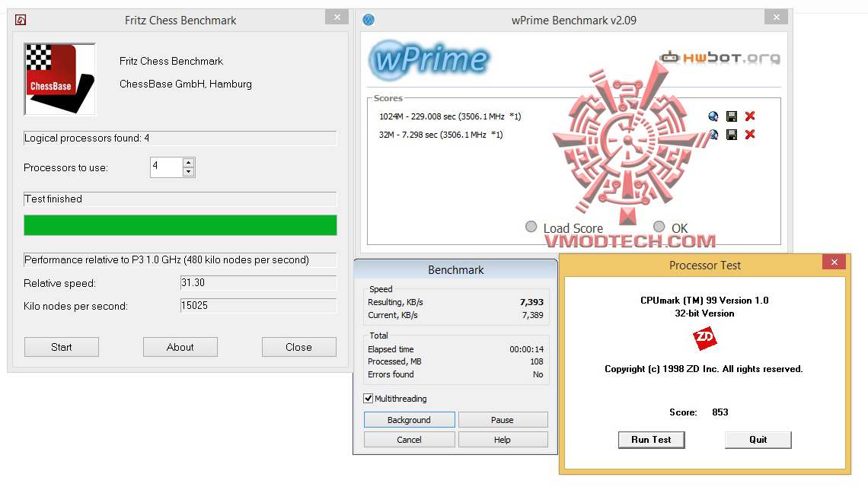This screenshot has width=868, height=490.
Task: Select the OK radio button in wPrime
Action: (659, 227)
